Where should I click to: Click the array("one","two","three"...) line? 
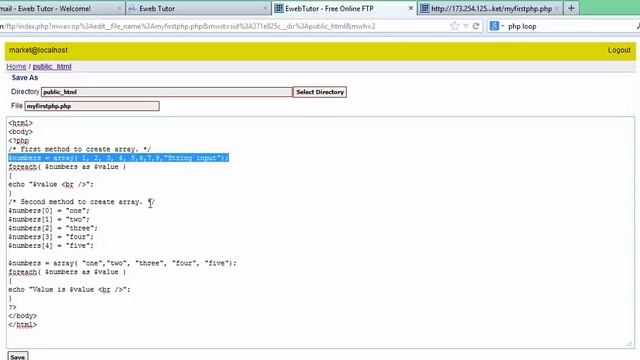pyautogui.click(x=122, y=263)
